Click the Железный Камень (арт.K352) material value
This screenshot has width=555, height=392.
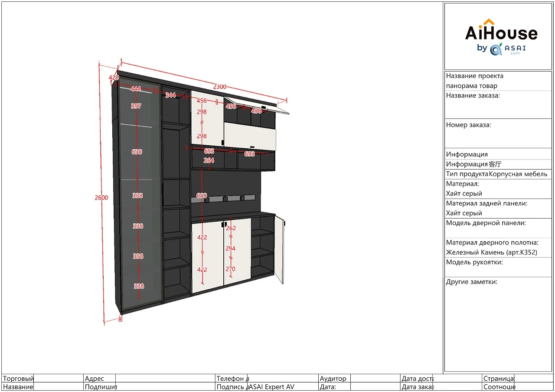(x=491, y=252)
